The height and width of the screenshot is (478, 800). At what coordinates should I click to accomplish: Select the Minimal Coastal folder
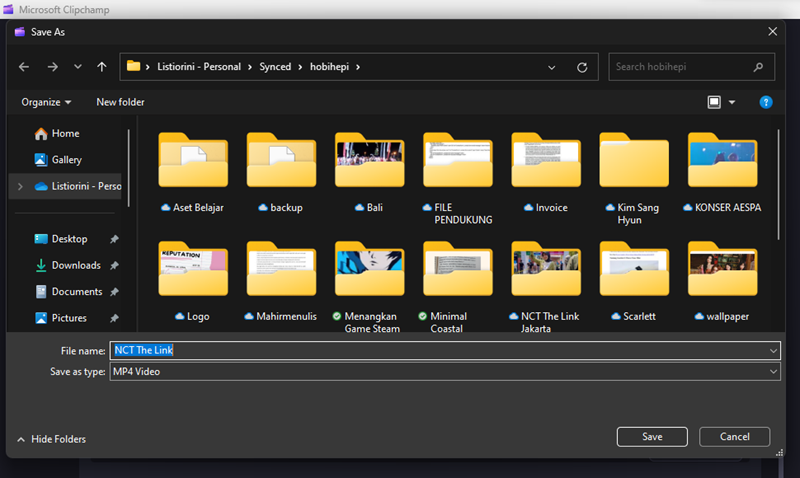pyautogui.click(x=458, y=288)
